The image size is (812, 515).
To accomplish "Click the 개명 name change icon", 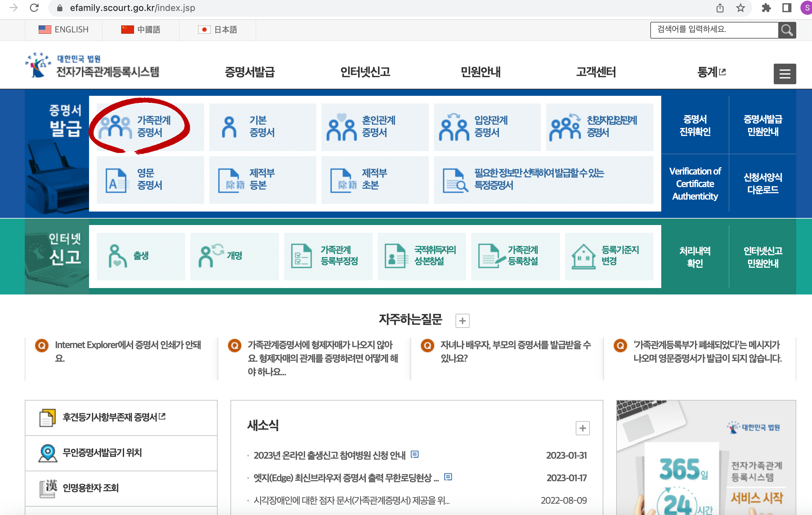I will (x=211, y=256).
